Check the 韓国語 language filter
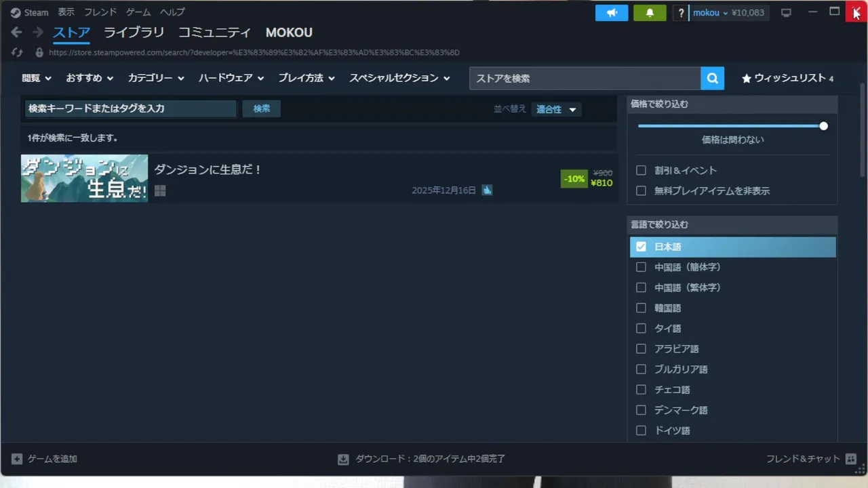Image resolution: width=868 pixels, height=488 pixels. pyautogui.click(x=641, y=308)
